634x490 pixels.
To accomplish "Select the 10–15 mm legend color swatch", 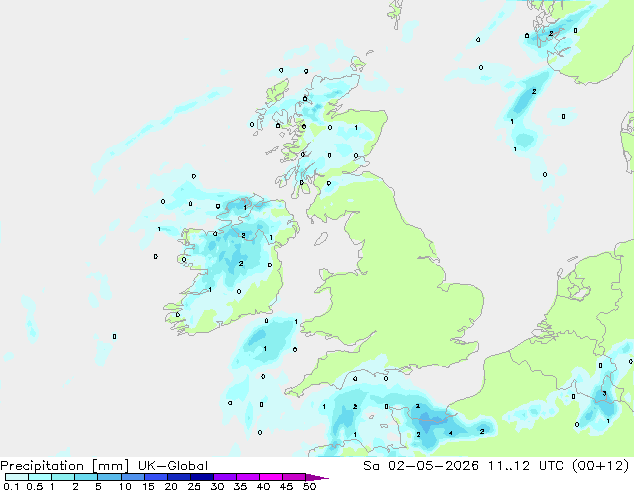I will (132, 477).
